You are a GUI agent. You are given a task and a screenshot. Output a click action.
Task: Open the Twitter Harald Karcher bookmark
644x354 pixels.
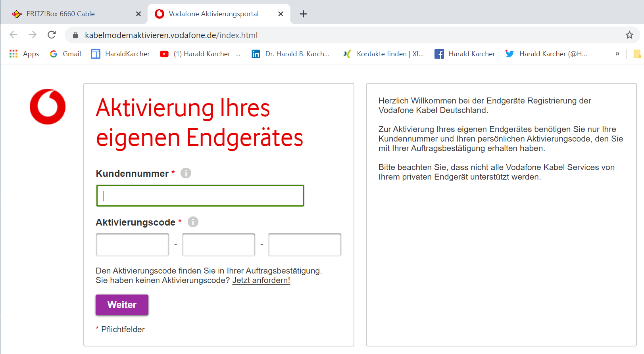tap(546, 54)
